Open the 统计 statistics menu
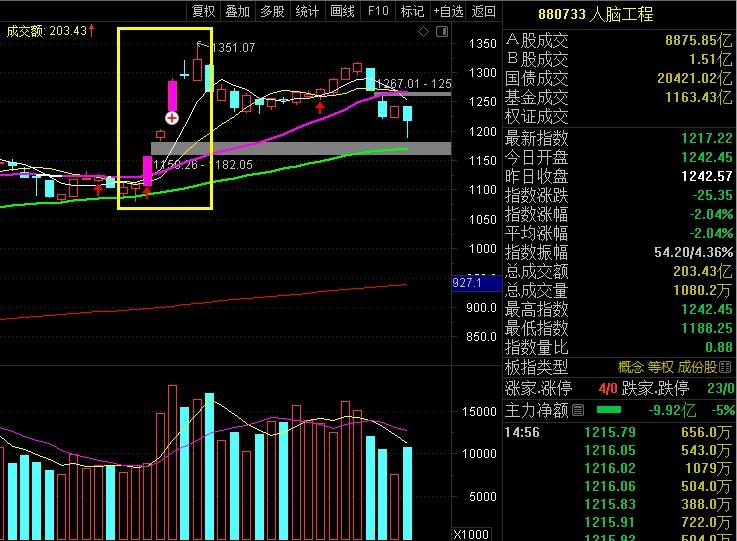 click(307, 11)
